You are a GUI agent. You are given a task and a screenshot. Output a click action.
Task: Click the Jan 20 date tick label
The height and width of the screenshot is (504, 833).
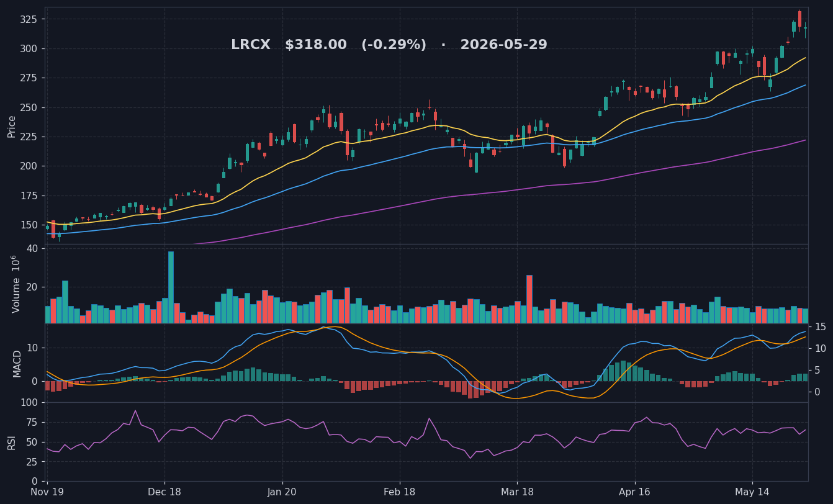coord(282,491)
